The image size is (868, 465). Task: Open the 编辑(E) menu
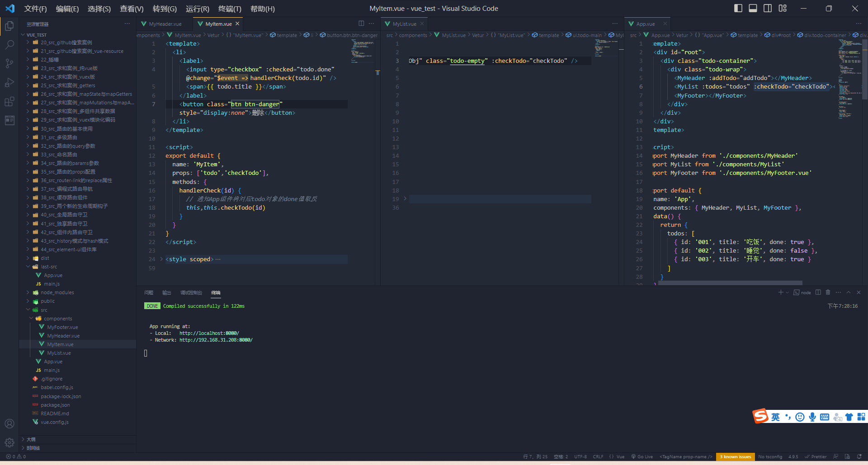(x=67, y=9)
